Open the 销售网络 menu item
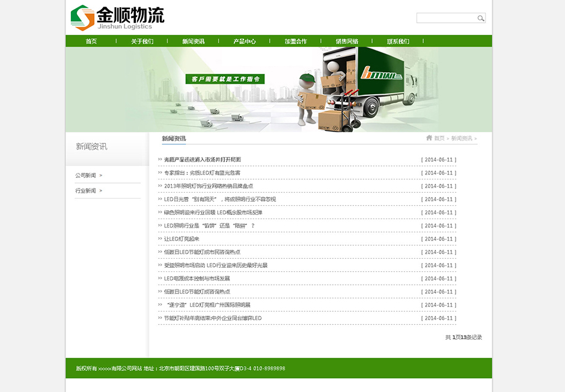 (x=347, y=41)
